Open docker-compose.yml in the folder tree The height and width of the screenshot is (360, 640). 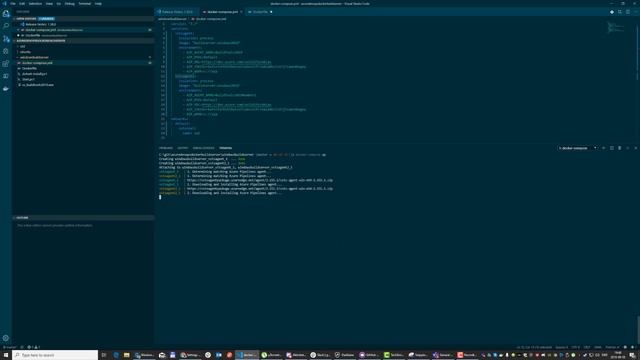84,63
